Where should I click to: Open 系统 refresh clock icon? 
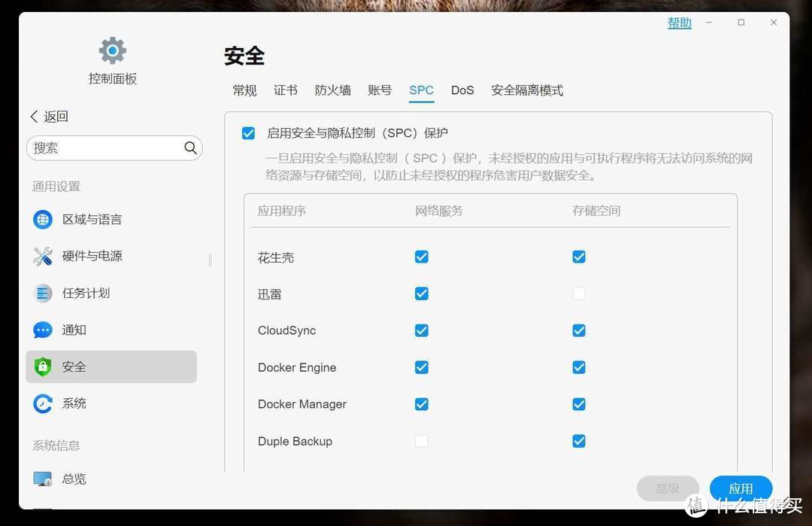[x=43, y=403]
